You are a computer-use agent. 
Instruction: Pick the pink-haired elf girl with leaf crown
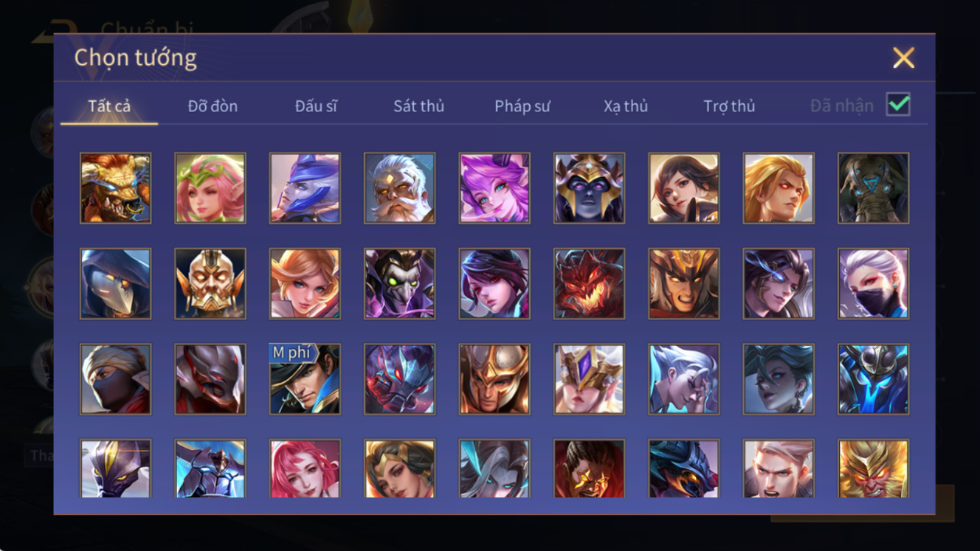[210, 188]
